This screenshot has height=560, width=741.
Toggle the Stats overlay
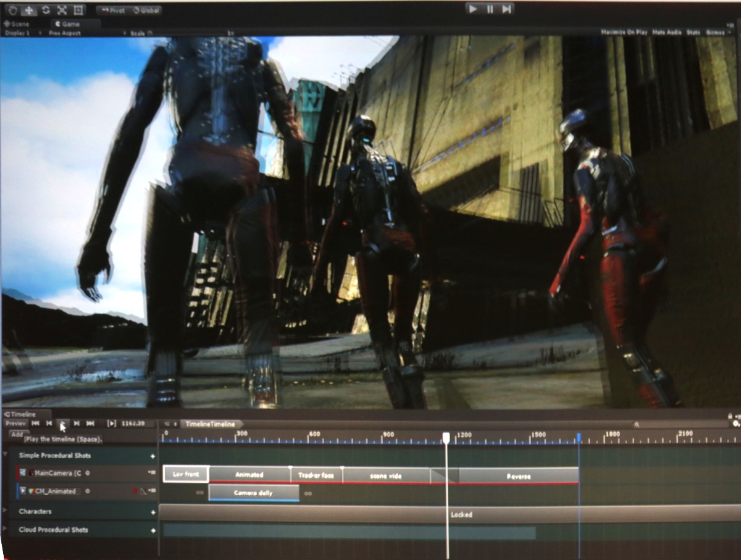coord(693,32)
